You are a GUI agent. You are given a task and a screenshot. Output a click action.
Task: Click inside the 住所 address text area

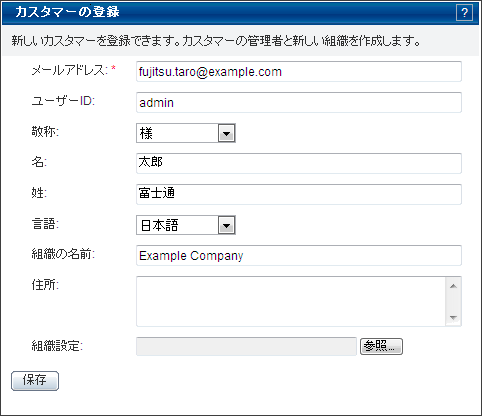pos(291,301)
